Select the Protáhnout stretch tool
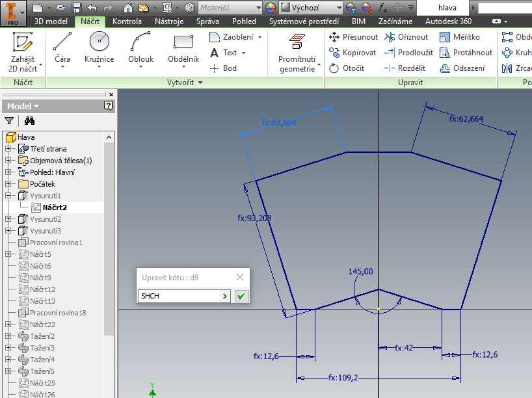This screenshot has height=398, width=532. [x=466, y=53]
